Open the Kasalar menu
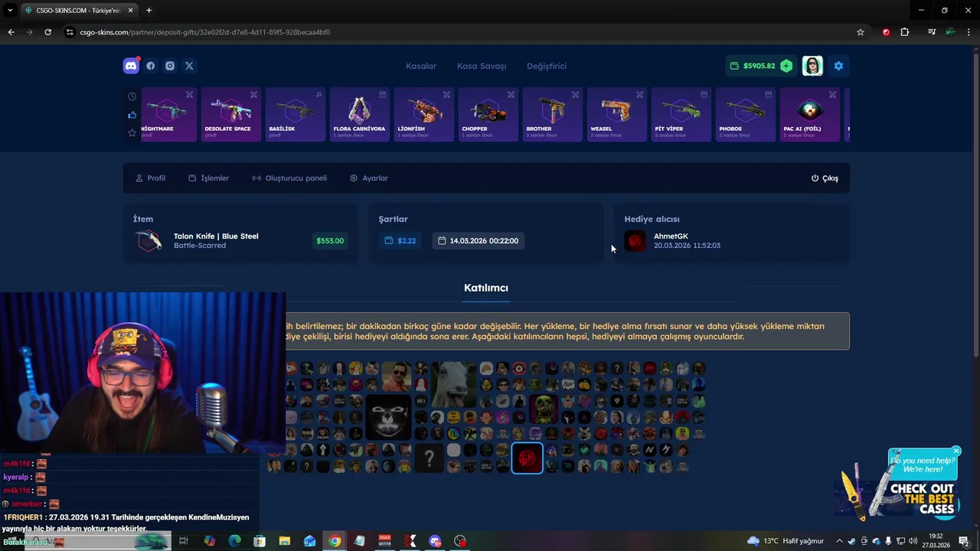980x551 pixels. pyautogui.click(x=421, y=66)
